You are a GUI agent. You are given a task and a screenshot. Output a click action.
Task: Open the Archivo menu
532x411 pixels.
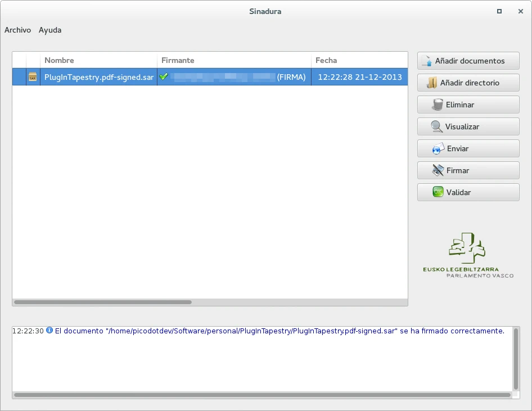coord(17,30)
